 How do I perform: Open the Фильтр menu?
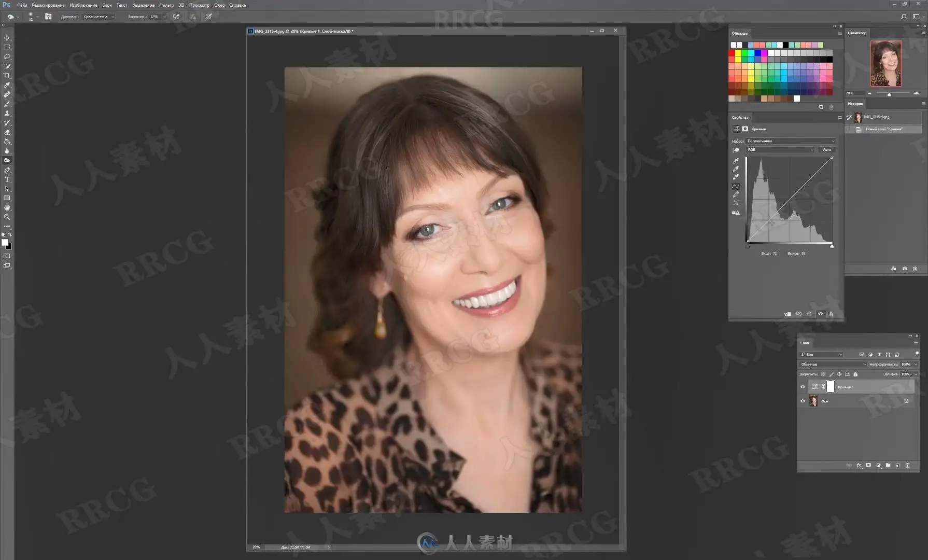coord(166,5)
